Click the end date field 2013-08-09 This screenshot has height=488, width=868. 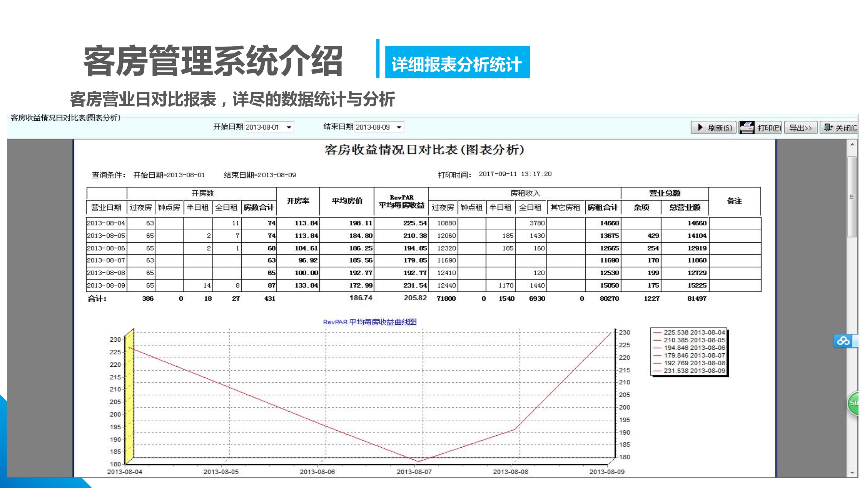[373, 127]
